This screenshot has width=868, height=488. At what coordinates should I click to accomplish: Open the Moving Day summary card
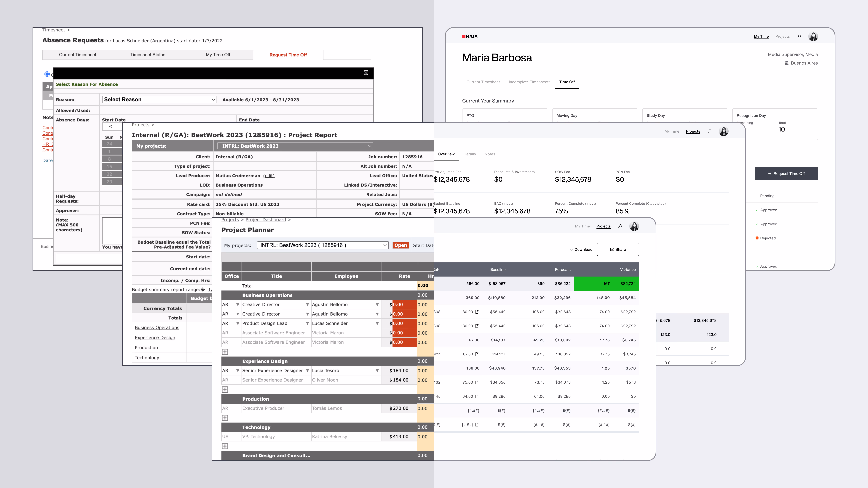tap(595, 115)
